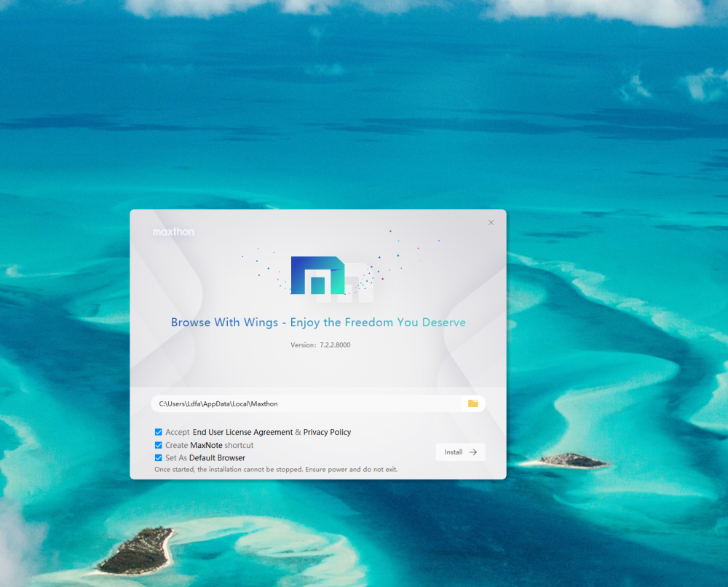Screen dimensions: 728x587
Task: Disable the Create MaxNote shortcut checkbox
Action: pos(159,445)
